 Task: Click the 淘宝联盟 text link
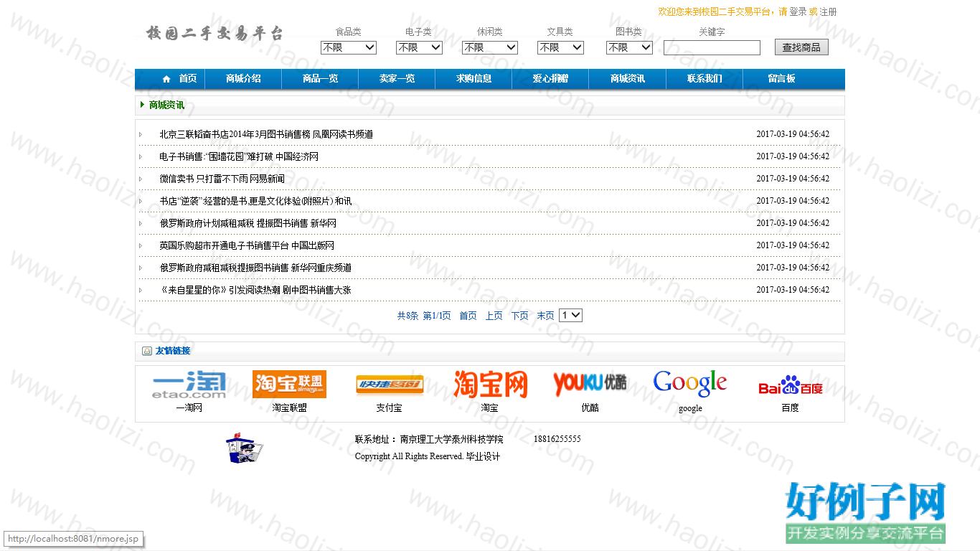tap(289, 408)
